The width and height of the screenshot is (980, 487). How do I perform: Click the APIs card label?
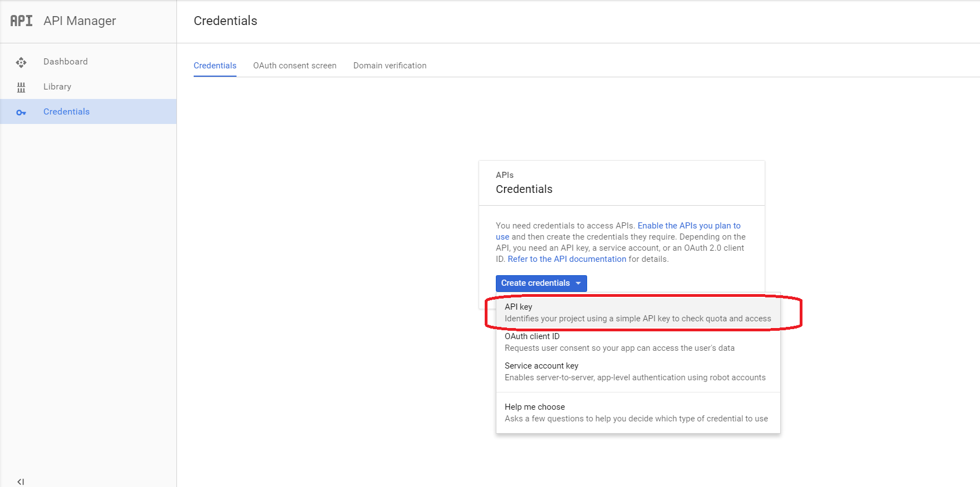[505, 175]
